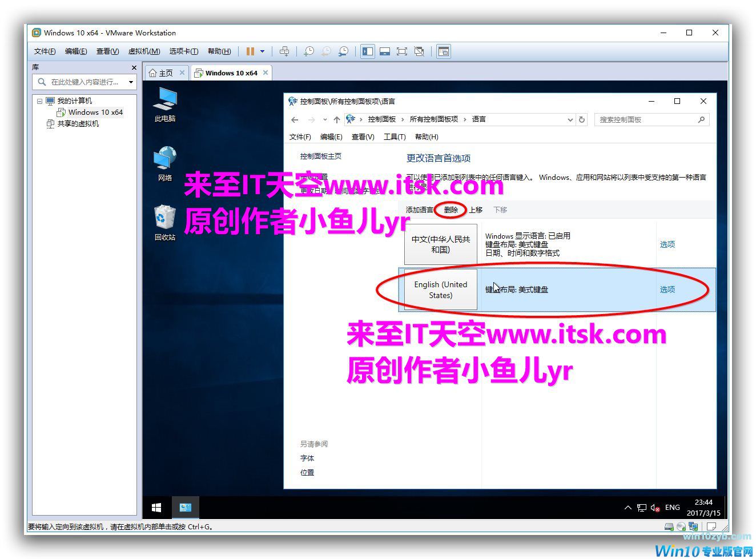Open the 位置 link
756x559 pixels.
(307, 473)
